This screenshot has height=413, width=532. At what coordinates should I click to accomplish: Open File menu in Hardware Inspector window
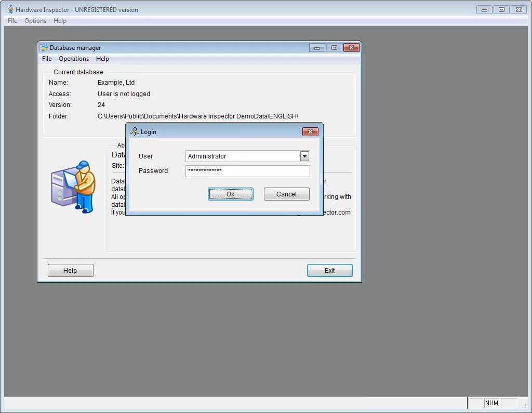tap(12, 21)
